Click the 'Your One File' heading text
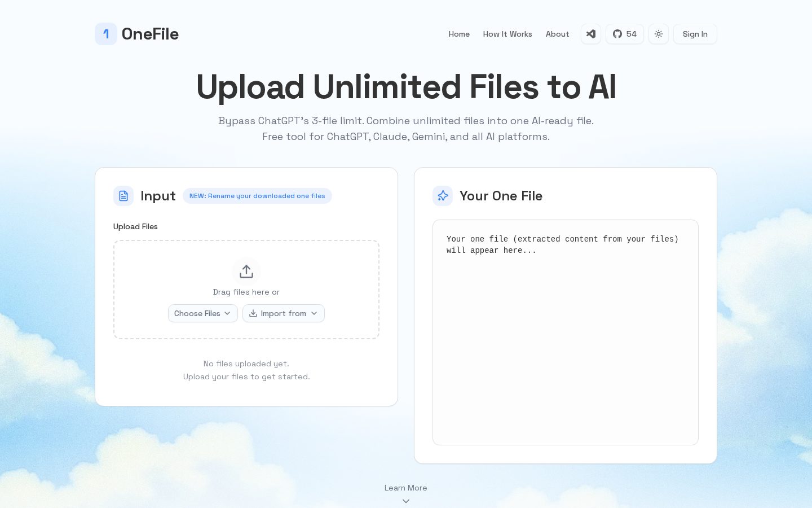This screenshot has width=812, height=508. coord(501,196)
